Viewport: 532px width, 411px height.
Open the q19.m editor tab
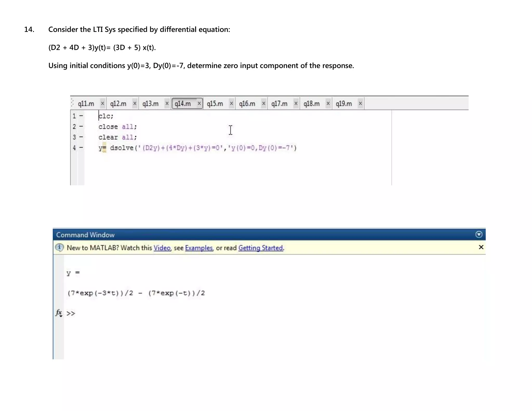coord(344,104)
